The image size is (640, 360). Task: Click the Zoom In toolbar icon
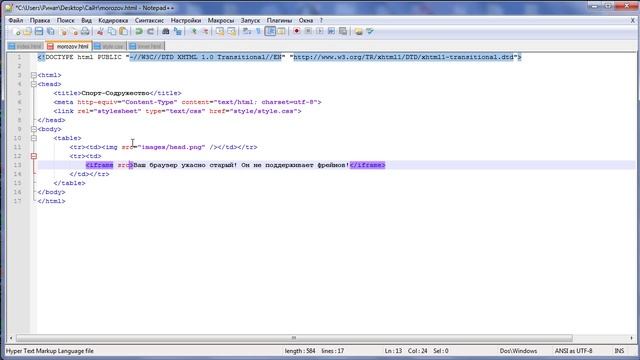coord(194,31)
